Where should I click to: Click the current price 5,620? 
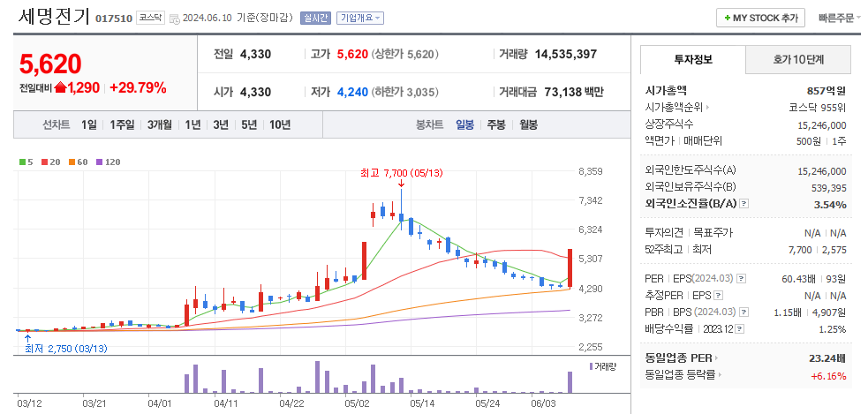(50, 64)
